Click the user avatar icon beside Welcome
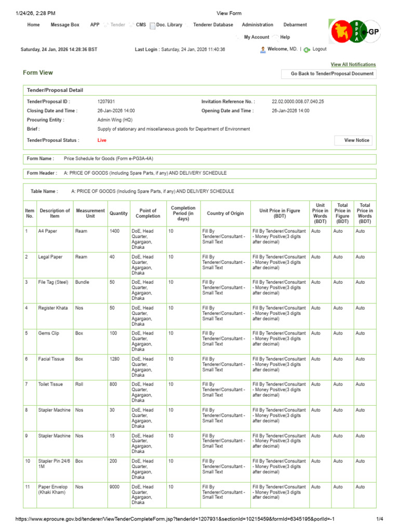This screenshot has height=532, width=399. pyautogui.click(x=263, y=49)
